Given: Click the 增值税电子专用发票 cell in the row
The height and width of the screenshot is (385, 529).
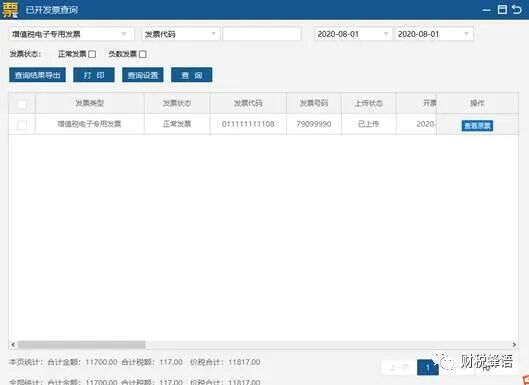Looking at the screenshot, I should click(x=89, y=124).
